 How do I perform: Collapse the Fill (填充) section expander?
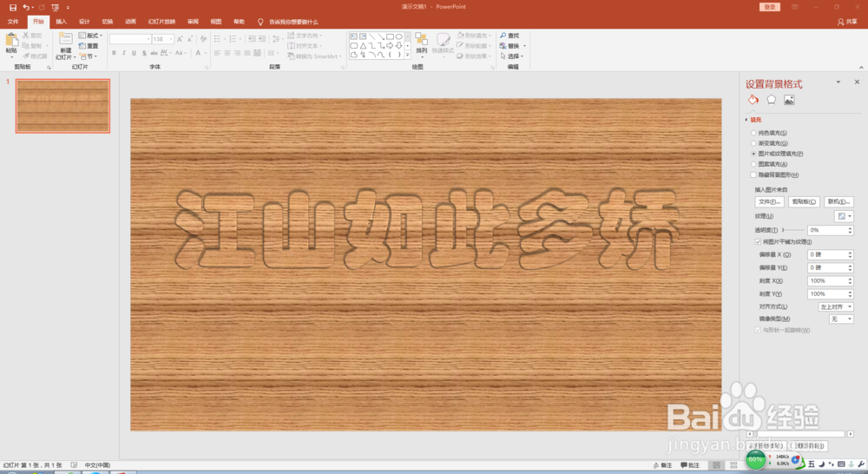746,120
